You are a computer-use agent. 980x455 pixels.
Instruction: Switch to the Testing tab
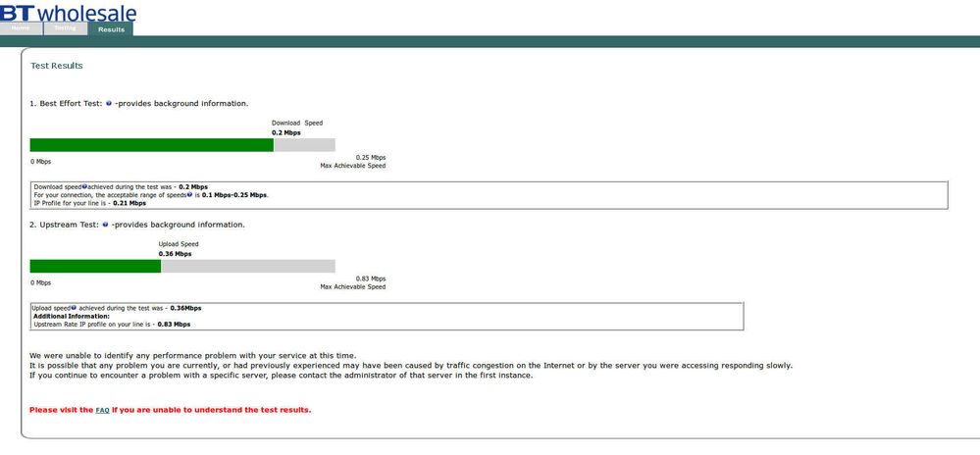pos(65,28)
